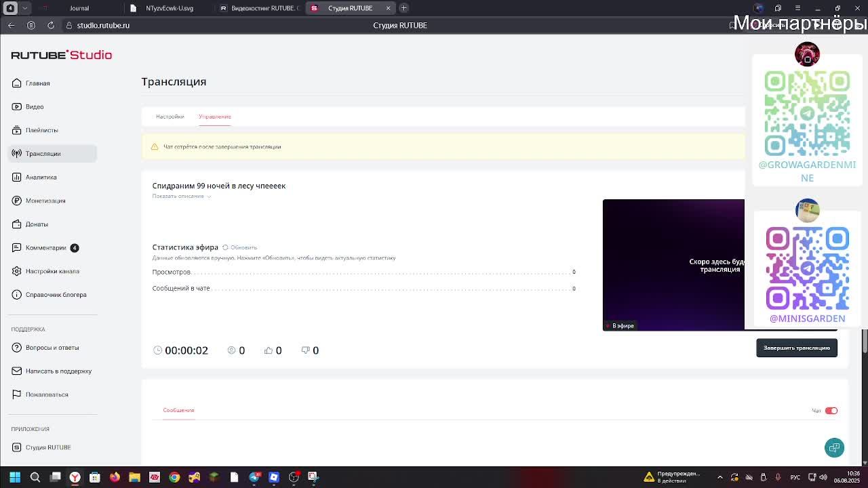868x488 pixels.
Task: Open Yandex Browser from taskbar
Action: [x=75, y=477]
